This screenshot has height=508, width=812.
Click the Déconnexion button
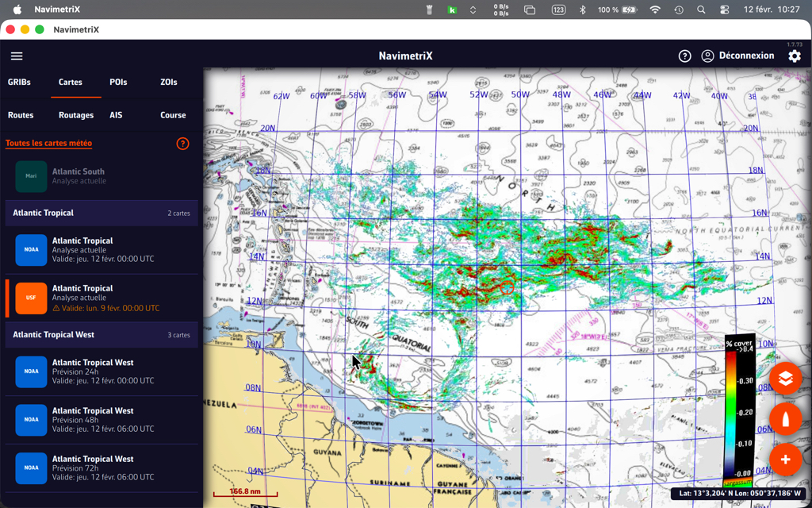pos(737,56)
